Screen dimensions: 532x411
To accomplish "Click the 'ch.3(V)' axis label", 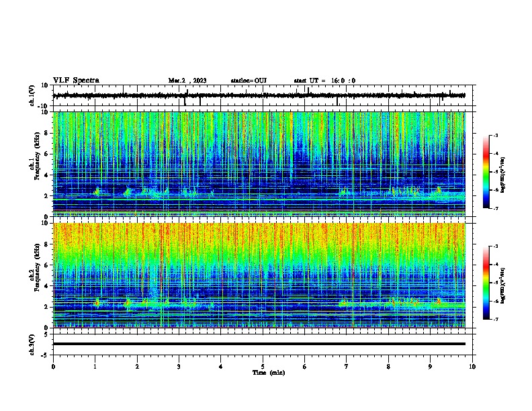I will coord(33,345).
